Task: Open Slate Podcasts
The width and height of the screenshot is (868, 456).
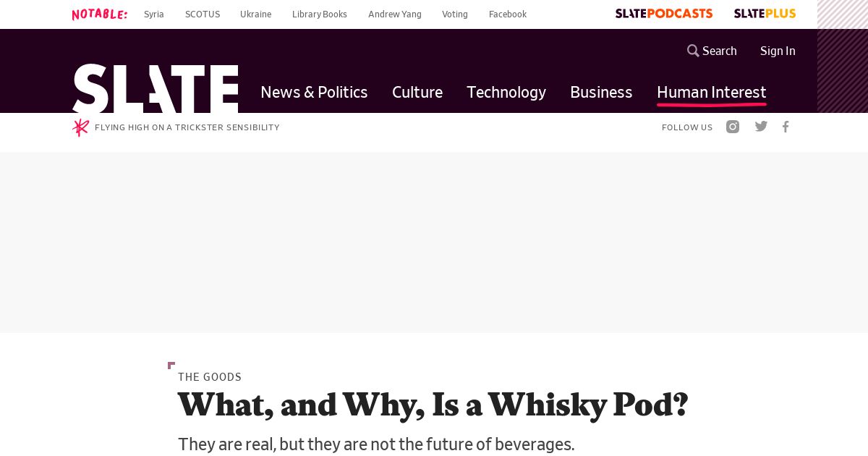Action: point(663,14)
